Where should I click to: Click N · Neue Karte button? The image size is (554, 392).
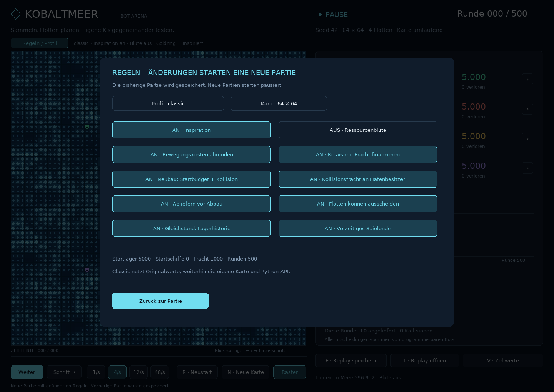click(245, 372)
